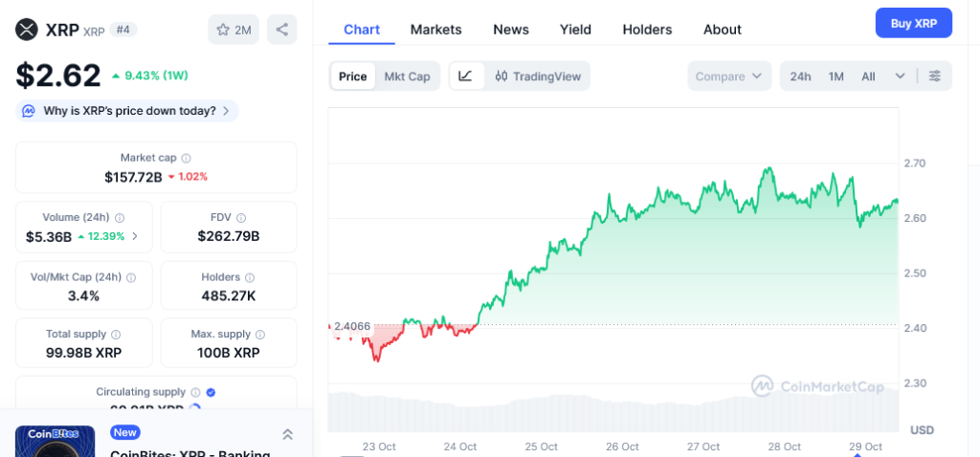This screenshot has width=980, height=457.
Task: Open the Markets tab
Action: pyautogui.click(x=435, y=30)
